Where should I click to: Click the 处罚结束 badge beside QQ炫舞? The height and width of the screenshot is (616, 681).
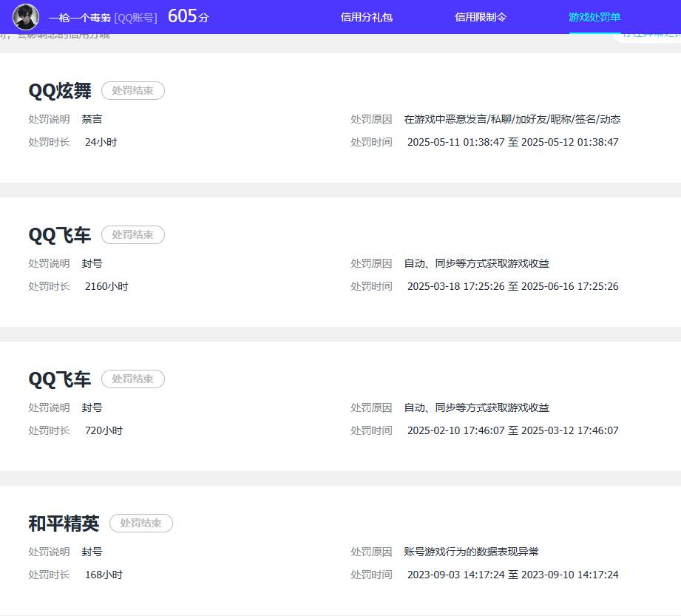133,90
